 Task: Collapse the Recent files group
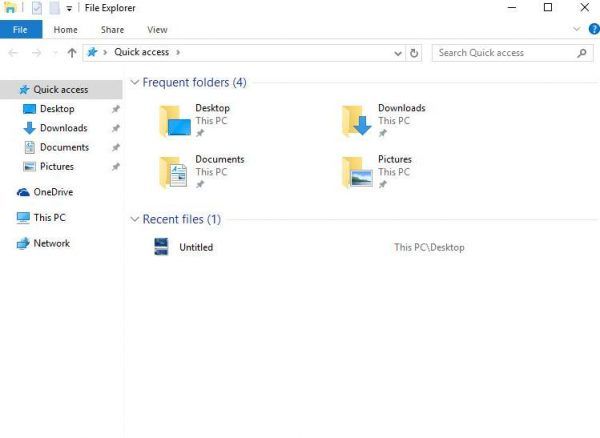(x=134, y=219)
